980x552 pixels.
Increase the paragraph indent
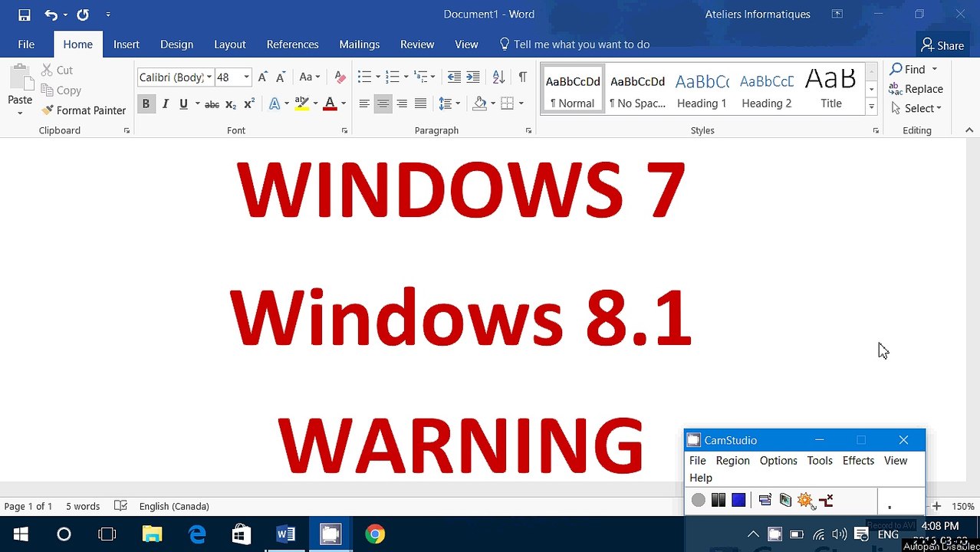point(473,77)
